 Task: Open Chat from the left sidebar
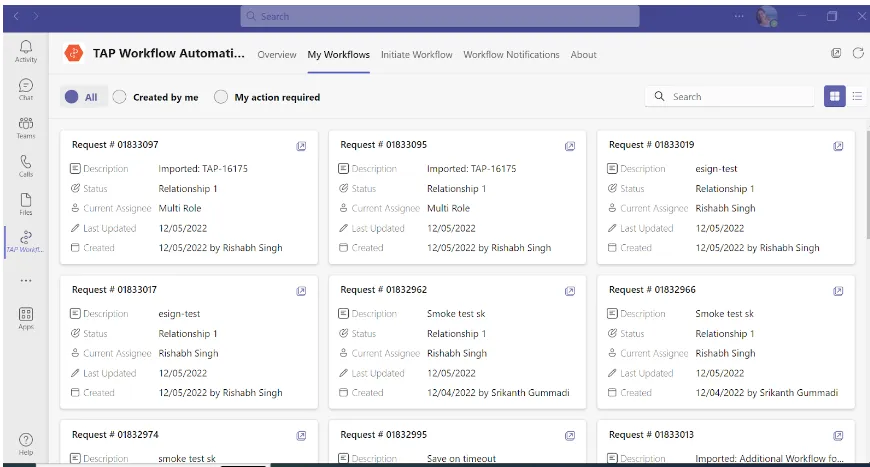pos(26,89)
